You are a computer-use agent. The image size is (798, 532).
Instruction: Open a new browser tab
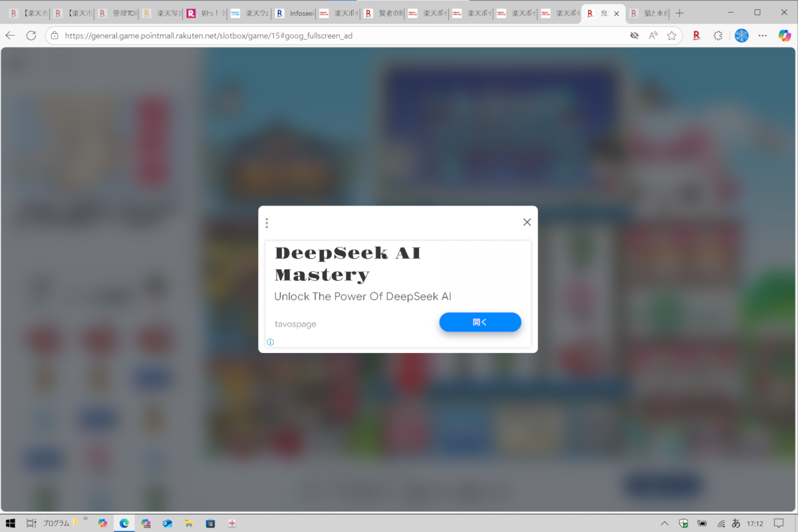(x=679, y=13)
